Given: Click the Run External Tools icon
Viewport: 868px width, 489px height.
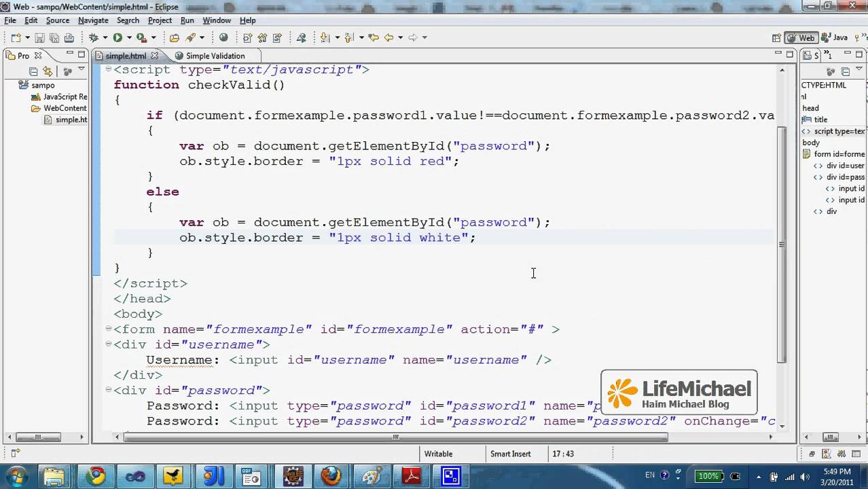Looking at the screenshot, I should pos(141,38).
